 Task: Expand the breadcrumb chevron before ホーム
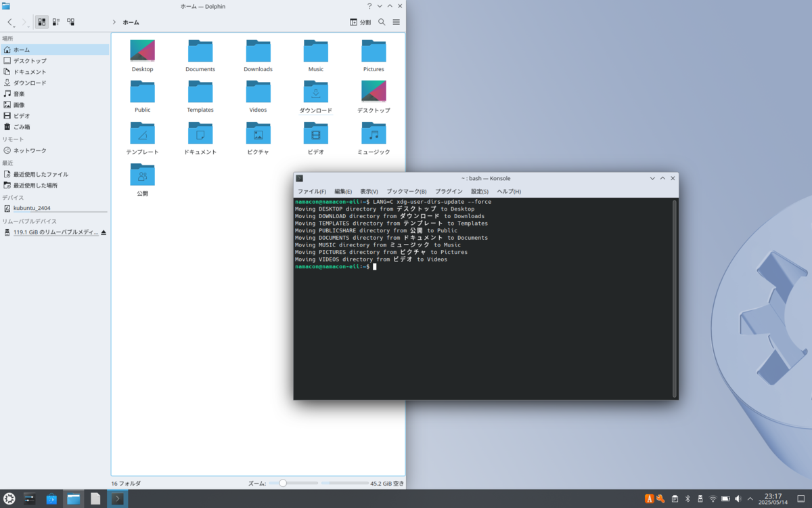(x=114, y=22)
